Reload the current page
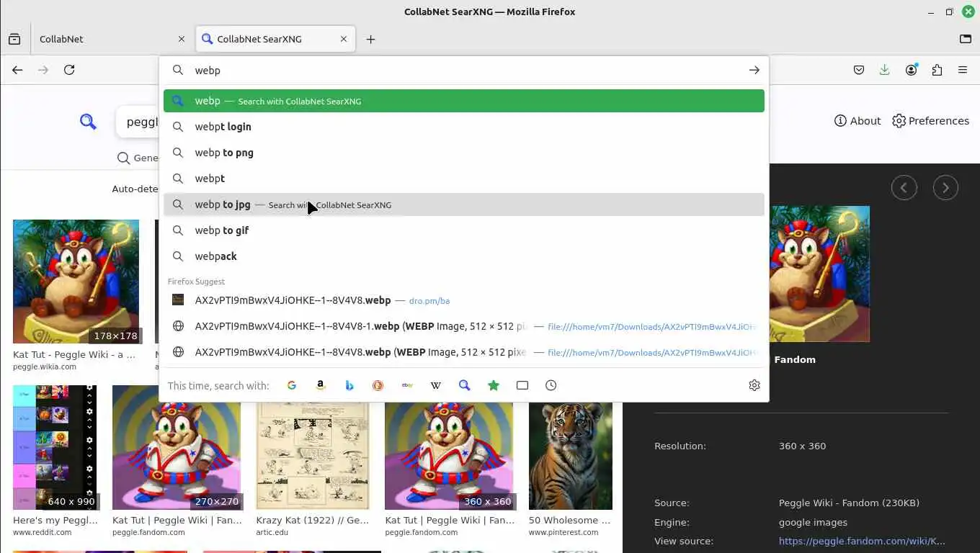The height and width of the screenshot is (553, 980). coord(69,70)
